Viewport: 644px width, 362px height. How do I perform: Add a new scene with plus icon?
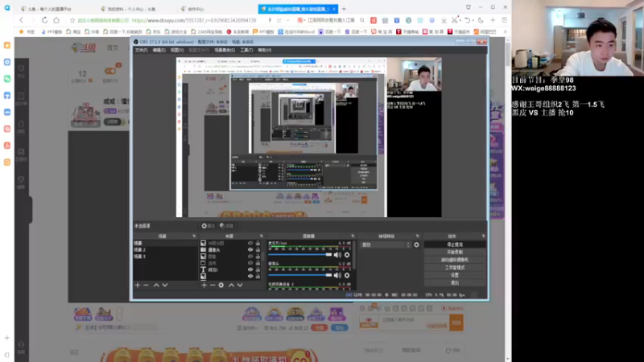click(x=138, y=285)
